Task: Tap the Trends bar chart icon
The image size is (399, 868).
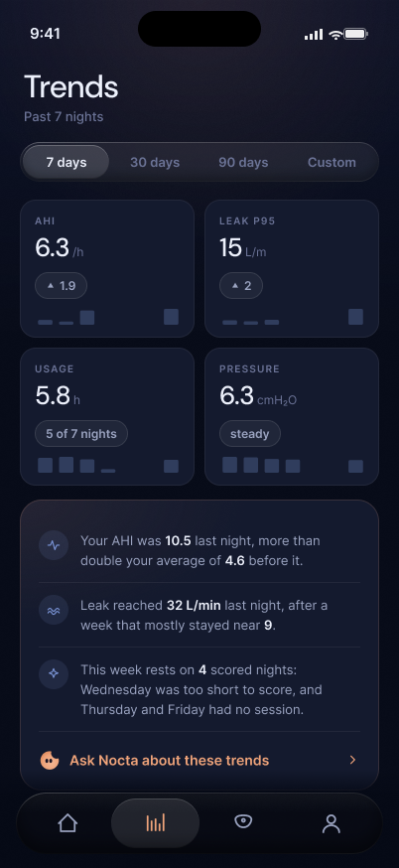Action: click(x=156, y=823)
